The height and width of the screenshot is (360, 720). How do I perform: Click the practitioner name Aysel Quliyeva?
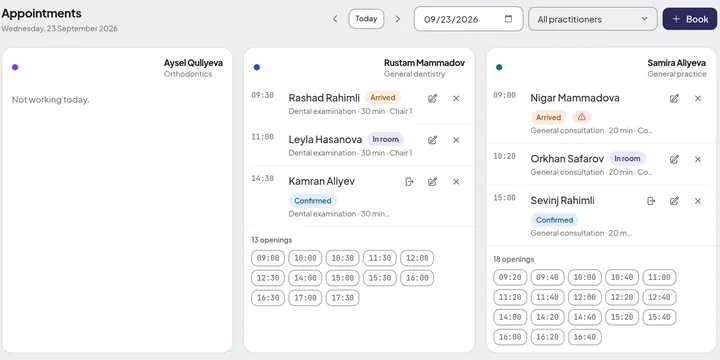point(193,63)
